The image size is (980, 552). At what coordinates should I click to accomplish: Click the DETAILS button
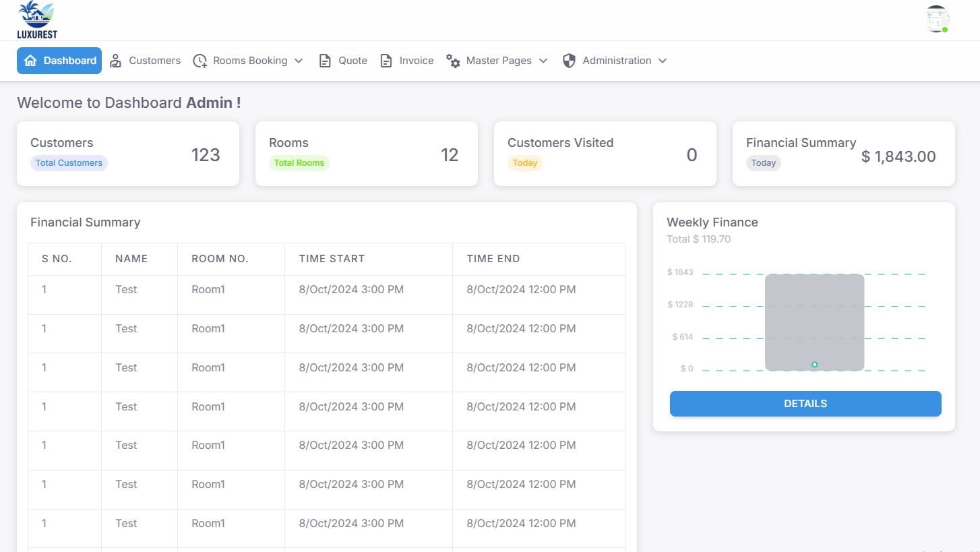tap(805, 404)
